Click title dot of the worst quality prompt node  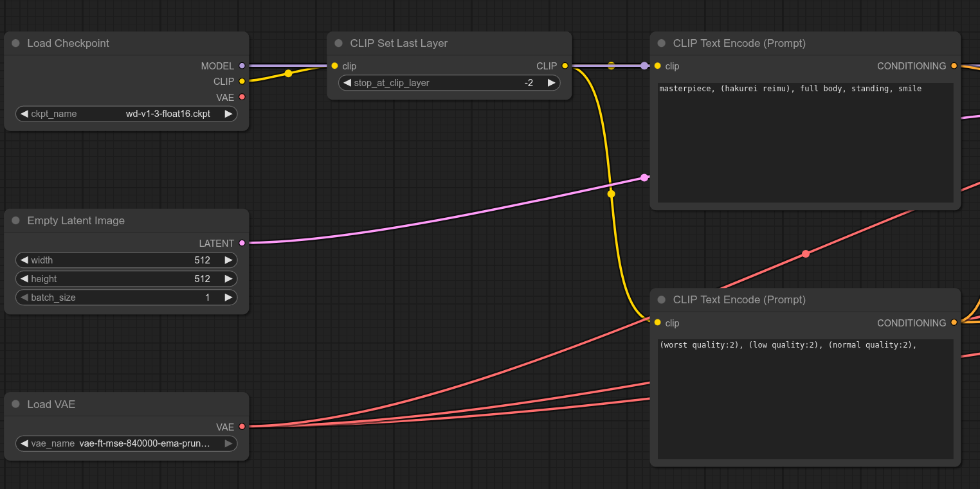[661, 299]
